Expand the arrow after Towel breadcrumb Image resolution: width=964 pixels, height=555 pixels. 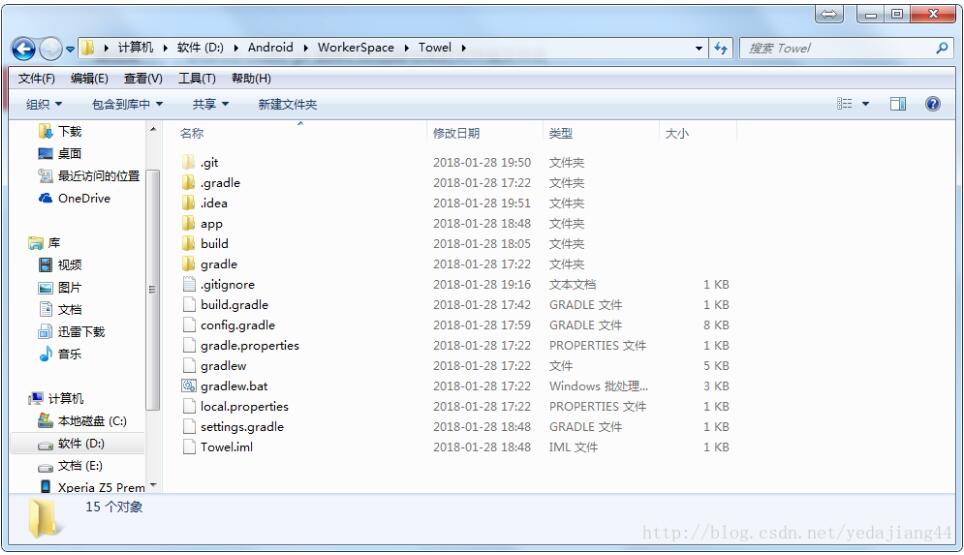tap(464, 48)
